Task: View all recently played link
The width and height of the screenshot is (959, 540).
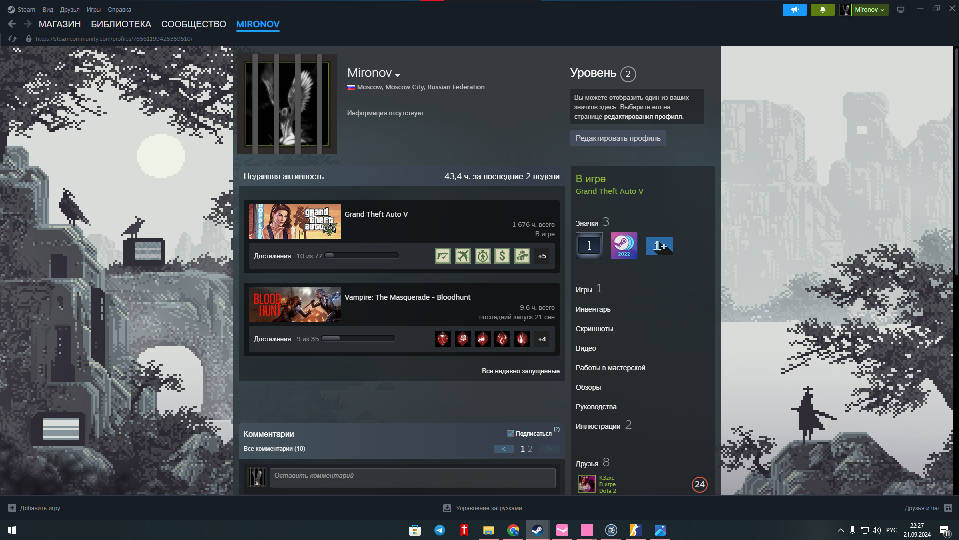Action: point(520,371)
